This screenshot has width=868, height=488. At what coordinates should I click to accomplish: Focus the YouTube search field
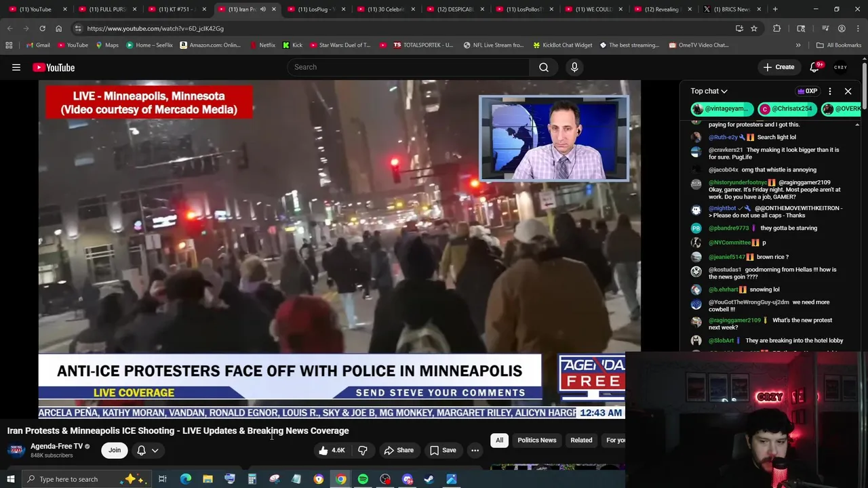408,67
